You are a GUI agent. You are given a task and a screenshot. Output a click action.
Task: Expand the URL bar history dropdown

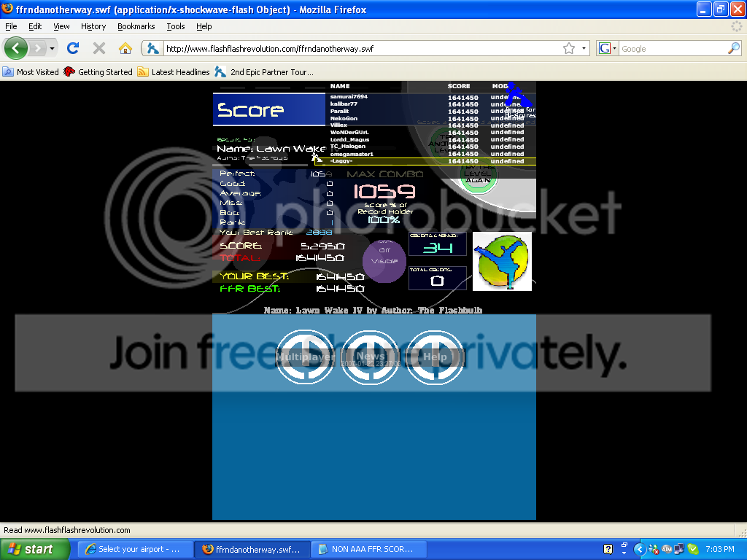click(584, 49)
